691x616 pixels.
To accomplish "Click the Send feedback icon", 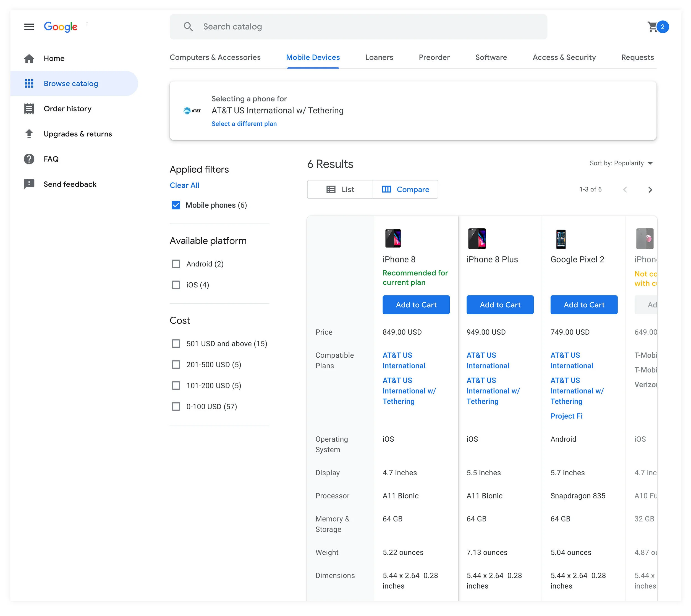I will tap(29, 184).
